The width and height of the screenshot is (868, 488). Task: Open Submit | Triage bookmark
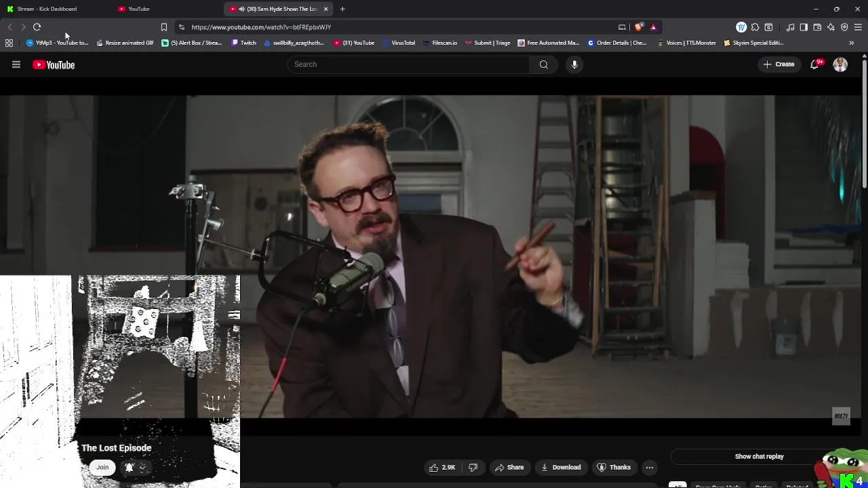(488, 43)
